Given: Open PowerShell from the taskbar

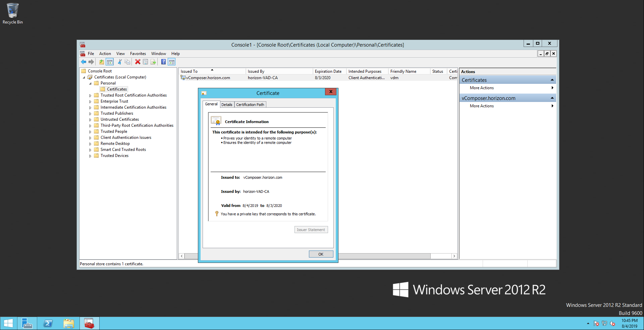Looking at the screenshot, I should pos(48,324).
